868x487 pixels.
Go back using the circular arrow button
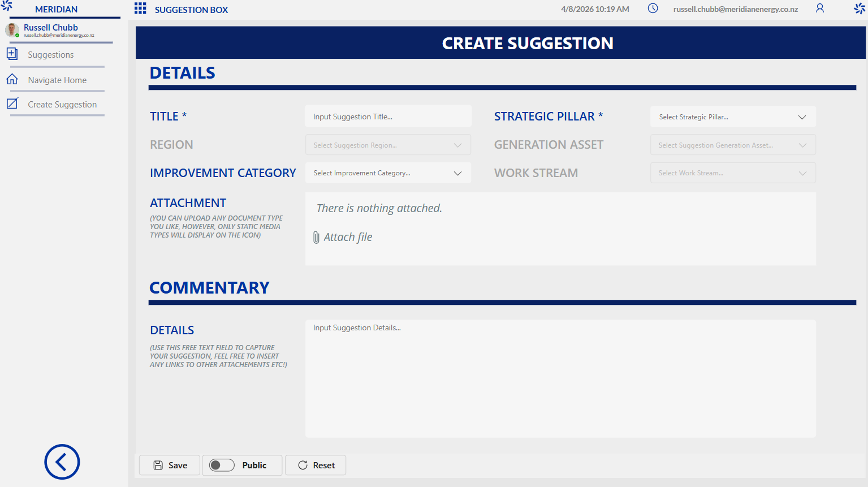pyautogui.click(x=62, y=462)
